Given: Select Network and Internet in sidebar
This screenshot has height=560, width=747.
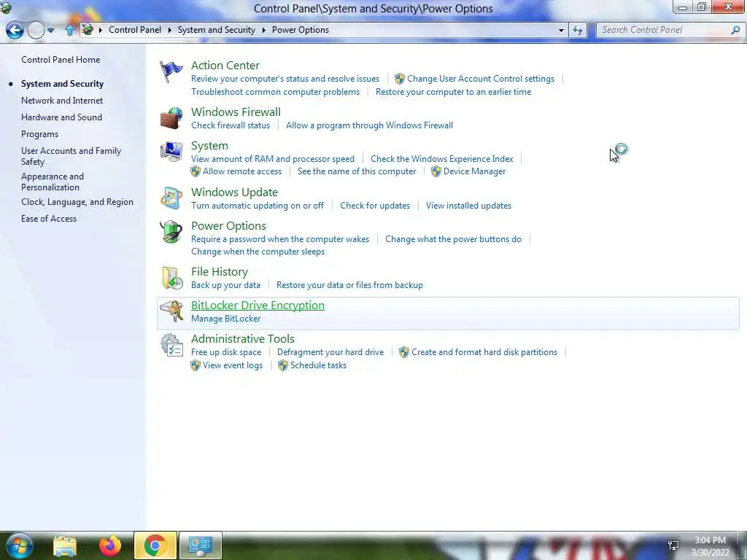Looking at the screenshot, I should [x=62, y=101].
